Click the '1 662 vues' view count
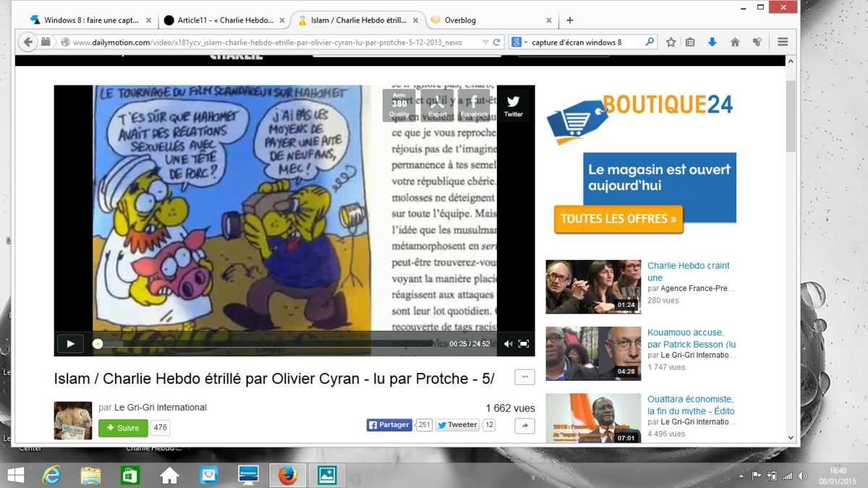This screenshot has width=868, height=488. tap(511, 408)
